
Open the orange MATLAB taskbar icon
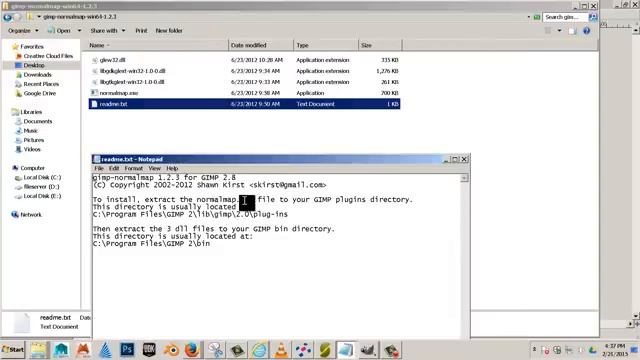[x=83, y=350]
